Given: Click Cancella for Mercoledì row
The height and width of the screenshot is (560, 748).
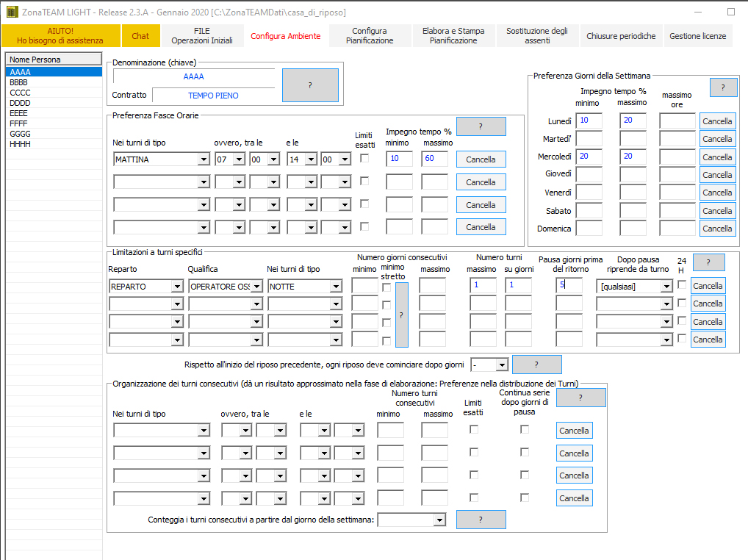Looking at the screenshot, I should pos(717,157).
